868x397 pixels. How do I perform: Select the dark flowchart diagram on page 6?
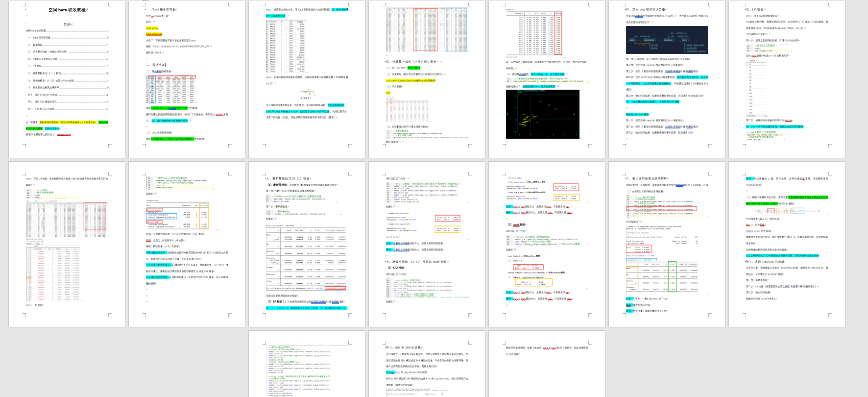point(667,40)
